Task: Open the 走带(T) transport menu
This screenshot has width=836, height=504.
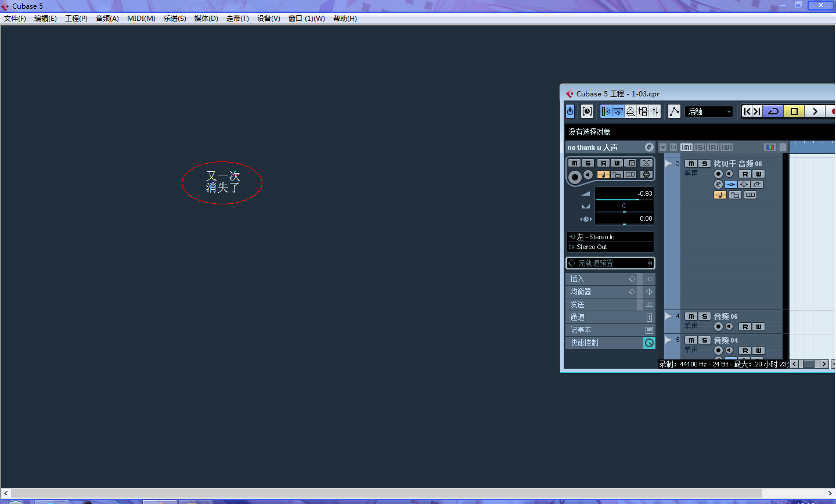Action: pyautogui.click(x=237, y=19)
